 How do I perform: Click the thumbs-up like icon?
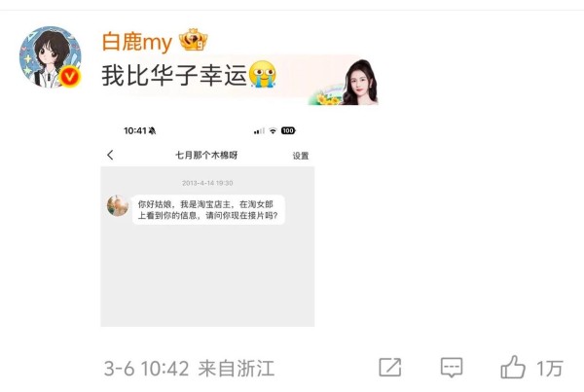513,368
